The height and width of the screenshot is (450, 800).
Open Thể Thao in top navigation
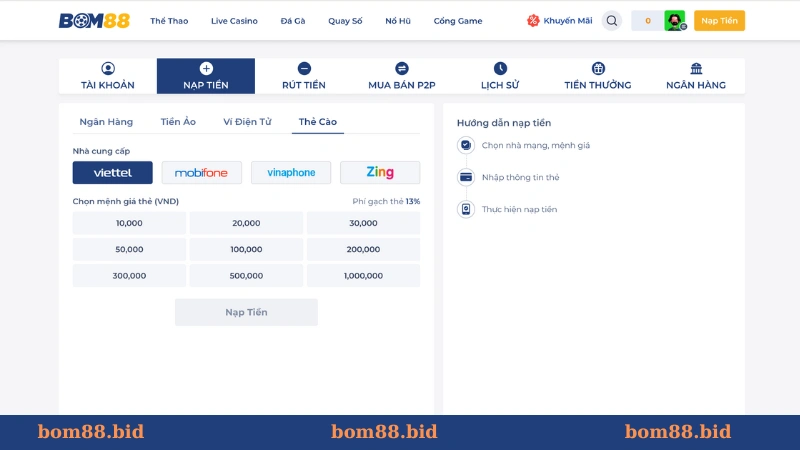point(169,21)
